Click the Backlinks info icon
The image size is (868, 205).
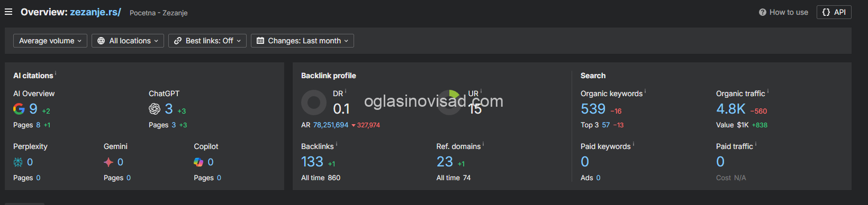point(337,144)
